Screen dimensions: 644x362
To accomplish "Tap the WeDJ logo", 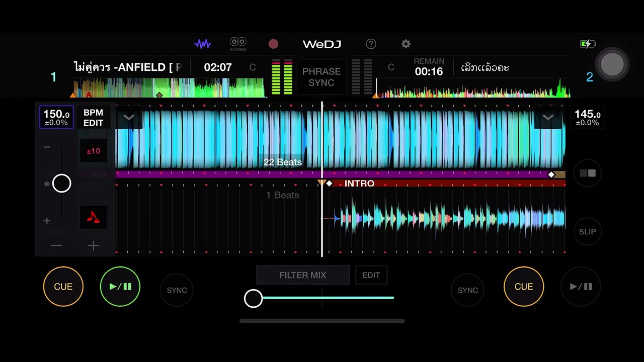I will click(x=322, y=44).
